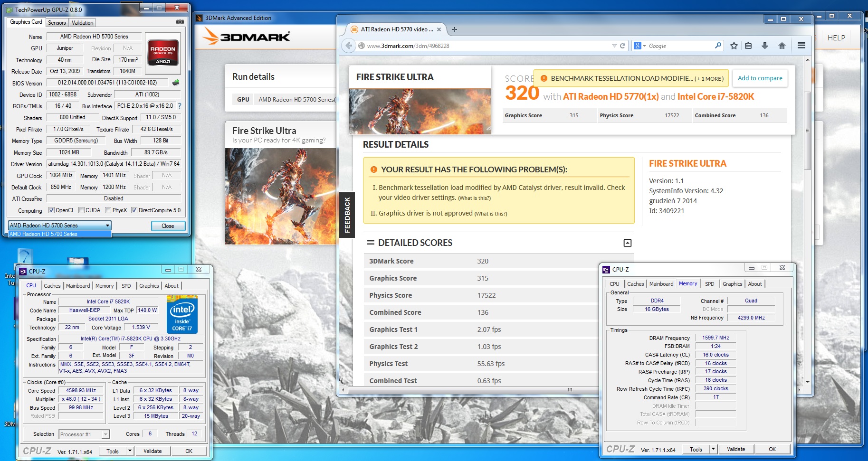Open the Mainboard tab in left CPU-Z

(x=78, y=286)
